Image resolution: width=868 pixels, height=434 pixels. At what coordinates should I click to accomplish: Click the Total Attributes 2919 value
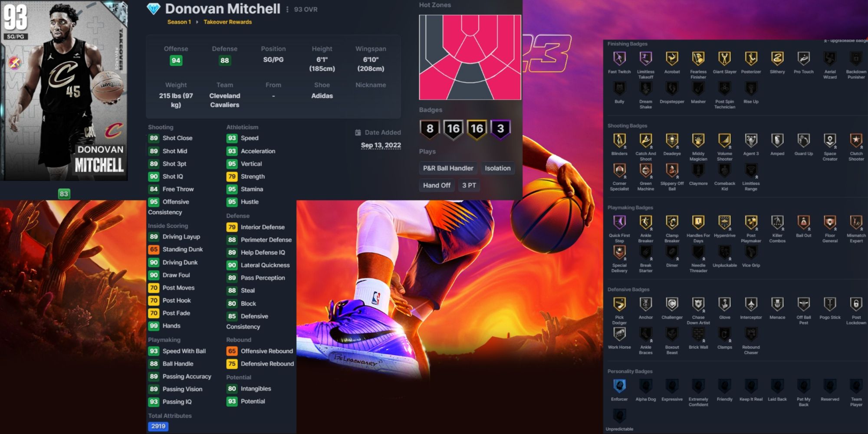pos(158,426)
